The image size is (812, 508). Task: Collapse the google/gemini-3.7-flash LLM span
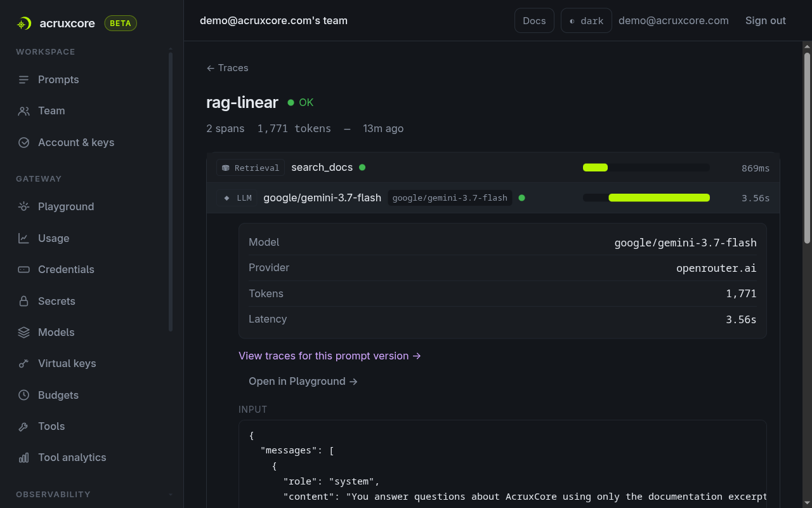(493, 198)
